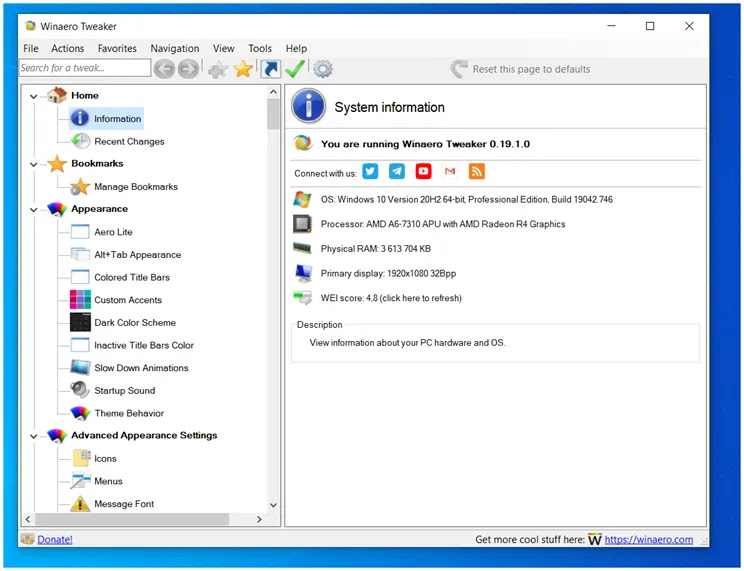Click the Gmail icon in Connect with us
Viewport: 744px width, 571px height.
pyautogui.click(x=450, y=171)
